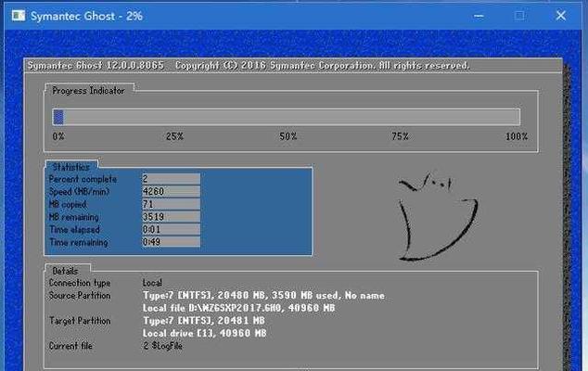Click the Symantec Ghost copyright header line
Viewport: 588px width, 371px height.
click(x=249, y=66)
